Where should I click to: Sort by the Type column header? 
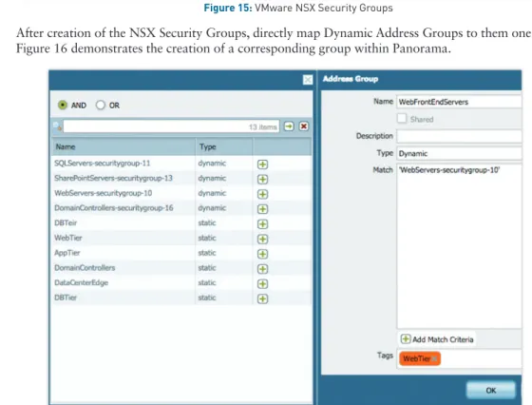(224, 146)
